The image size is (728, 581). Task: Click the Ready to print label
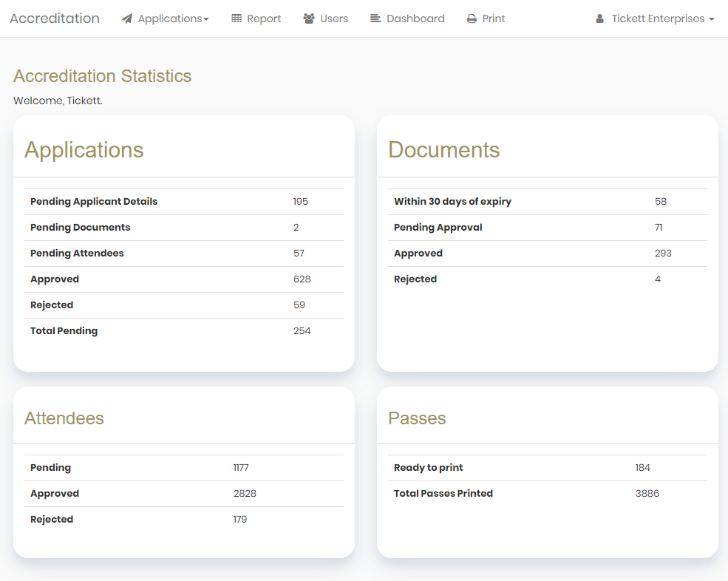(x=429, y=468)
